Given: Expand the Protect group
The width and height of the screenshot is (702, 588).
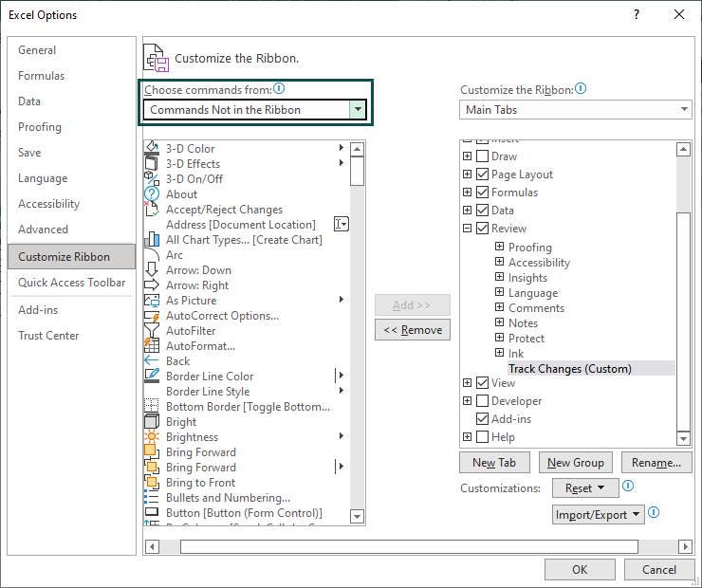Looking at the screenshot, I should tap(499, 338).
